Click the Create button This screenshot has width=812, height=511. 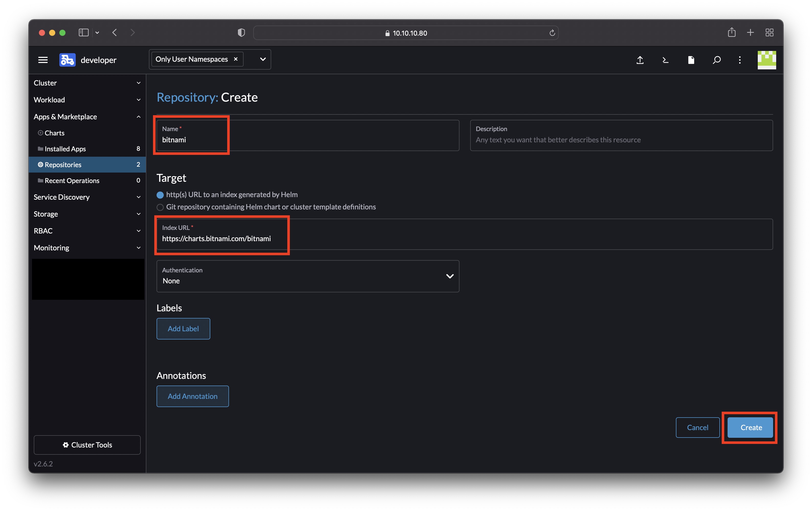(x=750, y=427)
